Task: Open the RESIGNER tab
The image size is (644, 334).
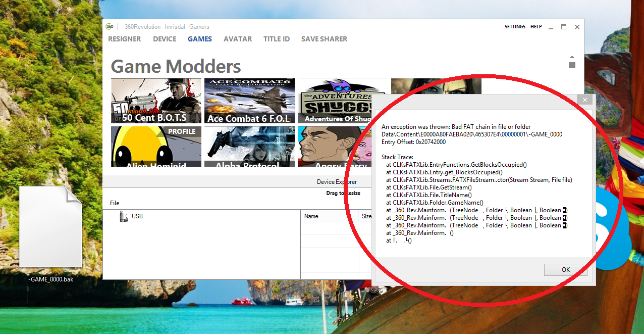Action: [125, 39]
